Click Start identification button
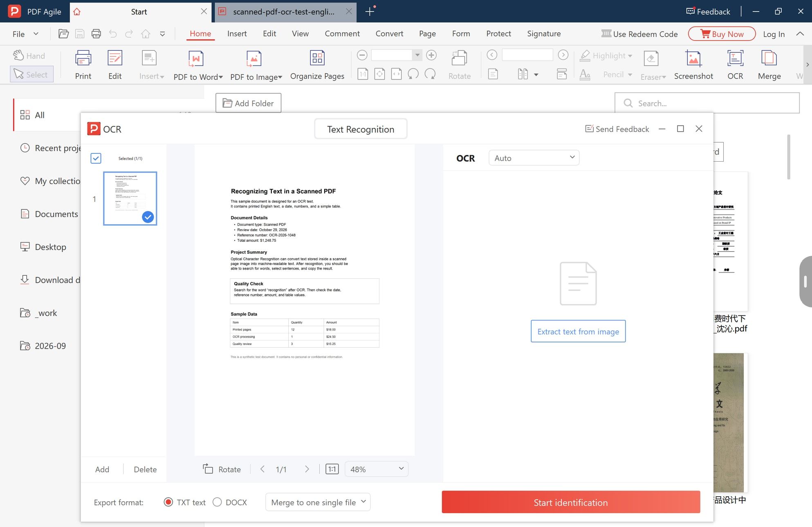 571,502
